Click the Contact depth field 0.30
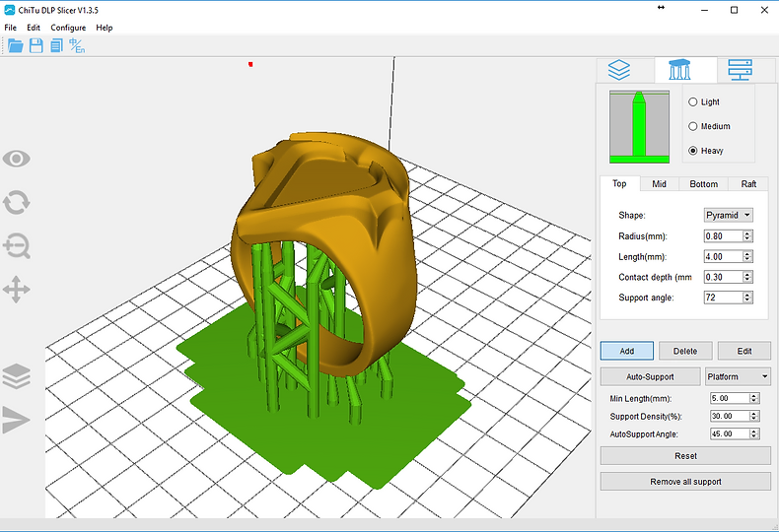 tap(724, 277)
